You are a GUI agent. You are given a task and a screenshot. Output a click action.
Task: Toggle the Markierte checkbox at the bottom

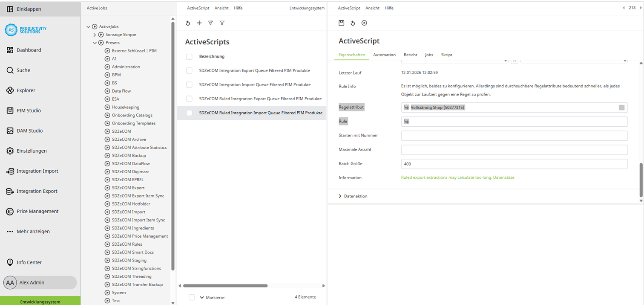[x=192, y=297]
